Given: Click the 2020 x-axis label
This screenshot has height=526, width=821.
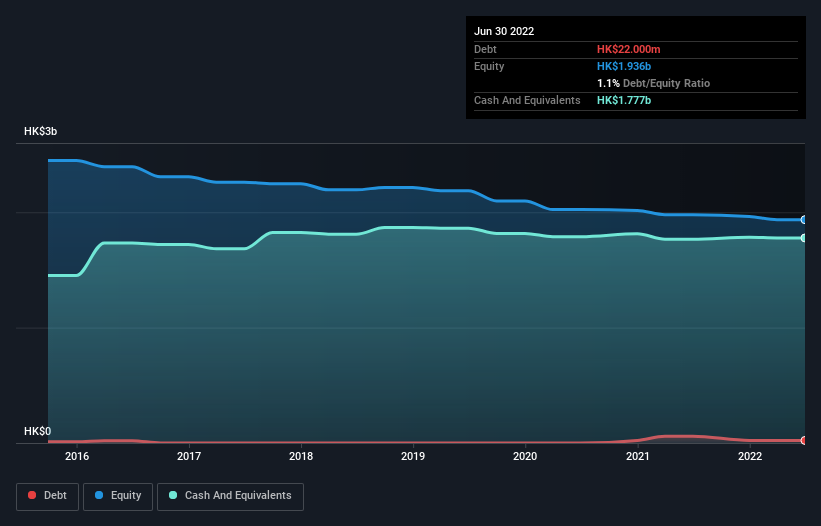Looking at the screenshot, I should (525, 456).
